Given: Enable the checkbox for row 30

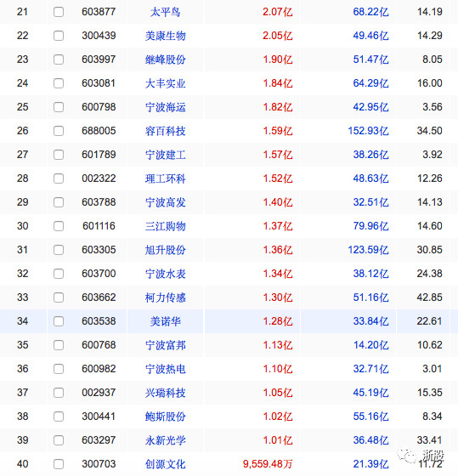Looking at the screenshot, I should click(x=59, y=226).
